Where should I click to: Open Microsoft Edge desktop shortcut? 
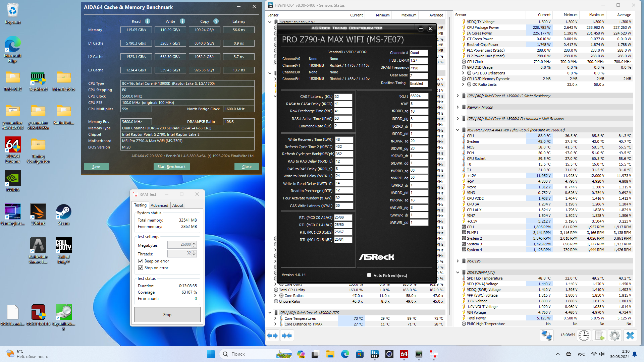click(13, 50)
